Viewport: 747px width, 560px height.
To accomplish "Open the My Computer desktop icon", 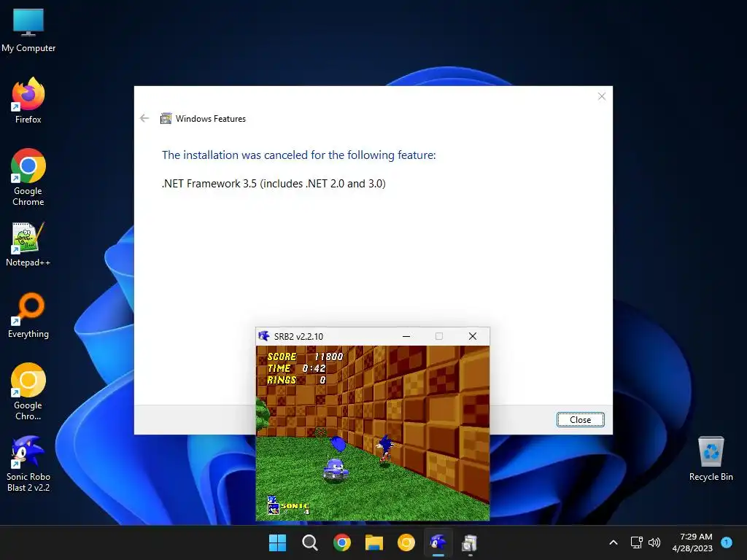I will 28,30.
